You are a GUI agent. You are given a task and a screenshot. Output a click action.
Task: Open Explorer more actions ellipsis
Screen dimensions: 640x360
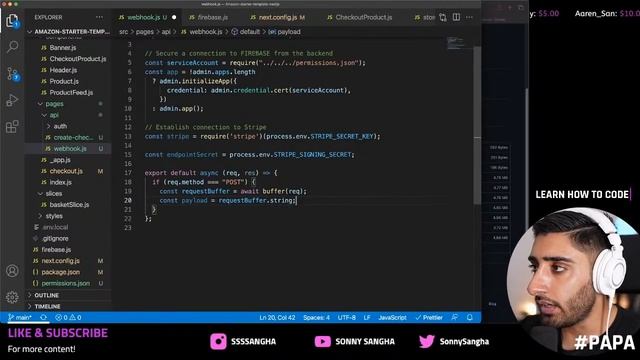[99, 18]
